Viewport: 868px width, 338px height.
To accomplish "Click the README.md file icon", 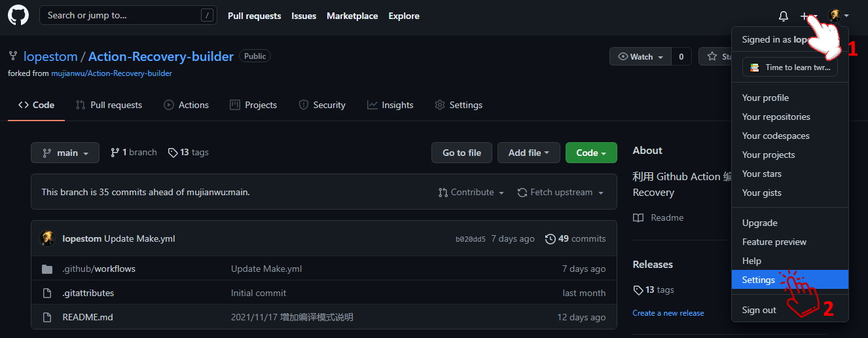I will 47,317.
